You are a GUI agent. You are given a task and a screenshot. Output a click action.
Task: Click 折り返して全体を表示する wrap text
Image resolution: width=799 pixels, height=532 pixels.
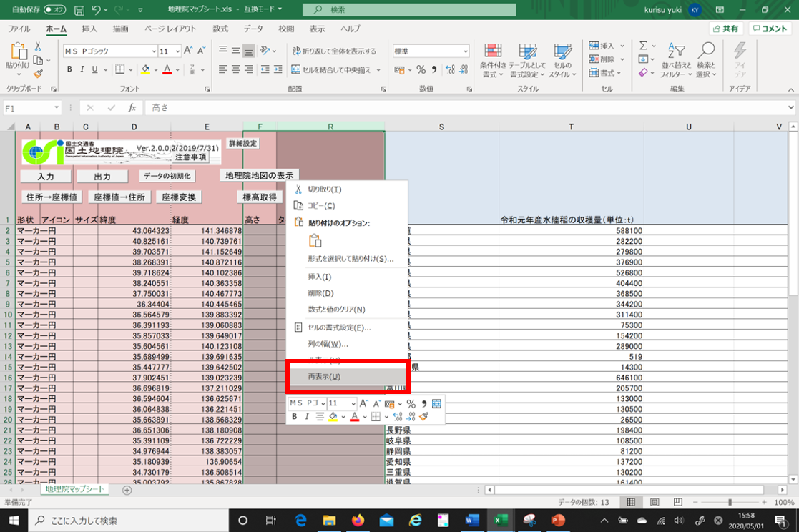click(x=334, y=51)
